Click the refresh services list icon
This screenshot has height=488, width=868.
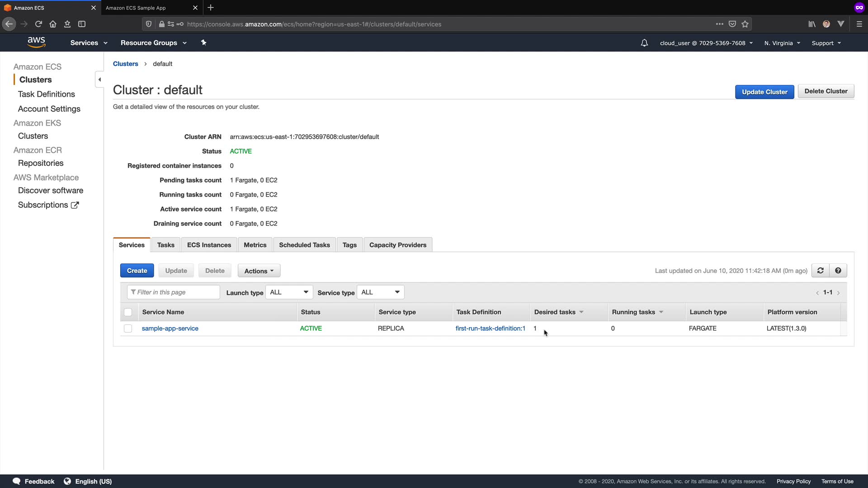pyautogui.click(x=820, y=271)
